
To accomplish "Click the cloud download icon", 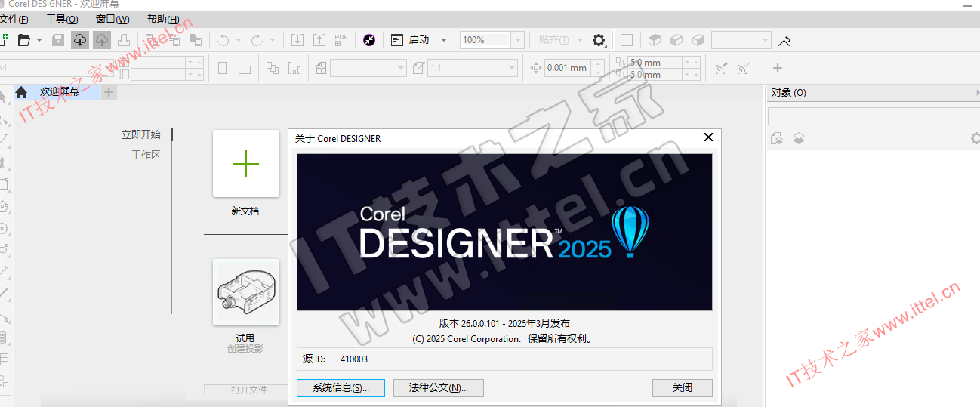I will click(80, 40).
